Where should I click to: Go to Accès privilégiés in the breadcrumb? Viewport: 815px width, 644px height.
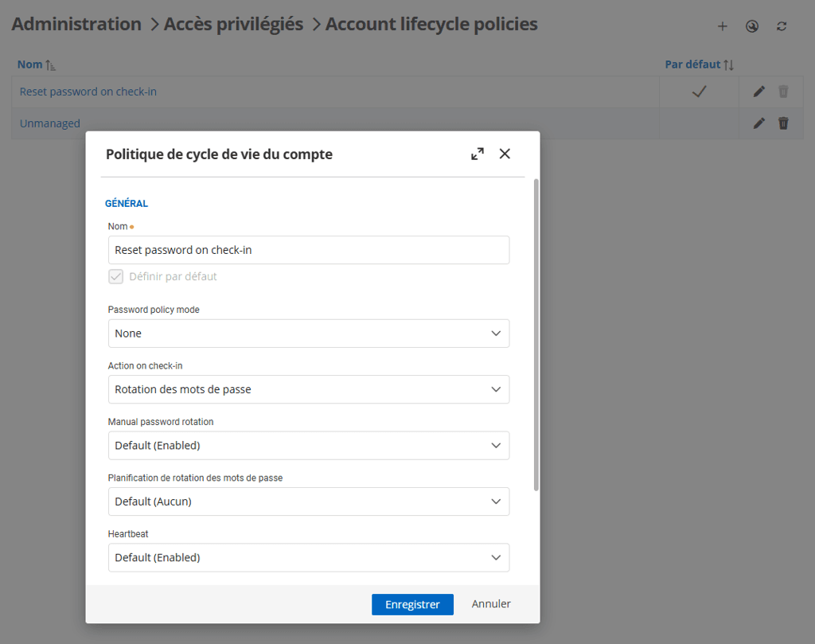tap(233, 24)
